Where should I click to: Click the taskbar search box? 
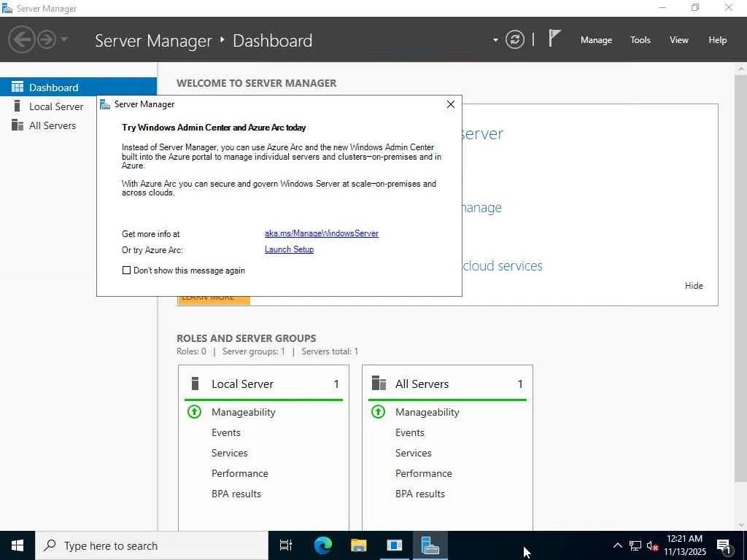pyautogui.click(x=152, y=545)
